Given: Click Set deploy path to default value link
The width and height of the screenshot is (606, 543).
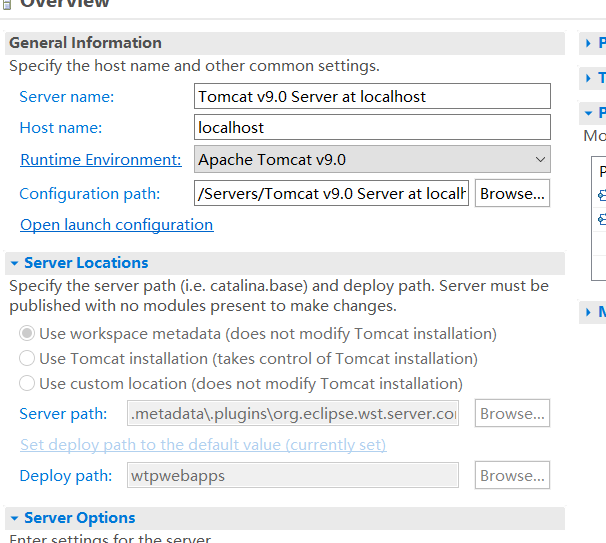Looking at the screenshot, I should tap(203, 445).
